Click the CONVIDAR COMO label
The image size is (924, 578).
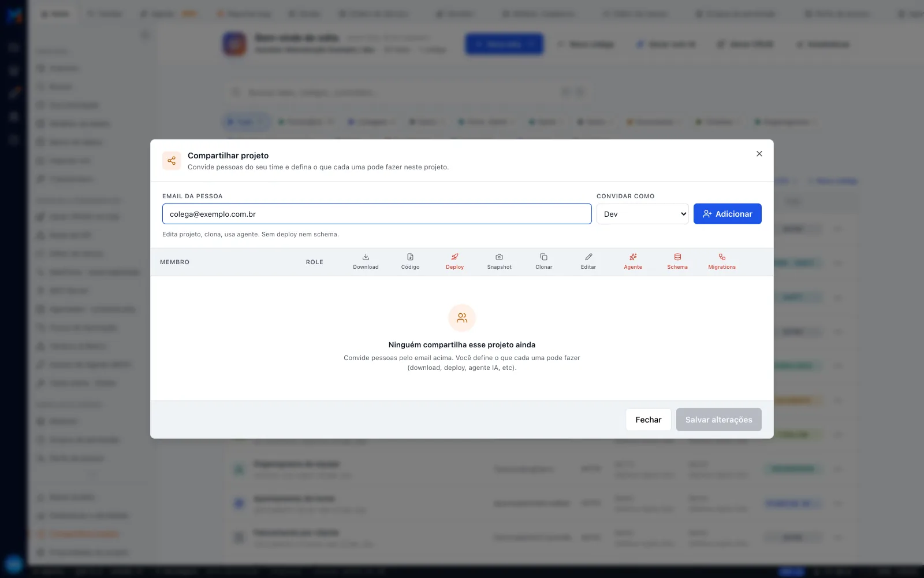point(625,197)
